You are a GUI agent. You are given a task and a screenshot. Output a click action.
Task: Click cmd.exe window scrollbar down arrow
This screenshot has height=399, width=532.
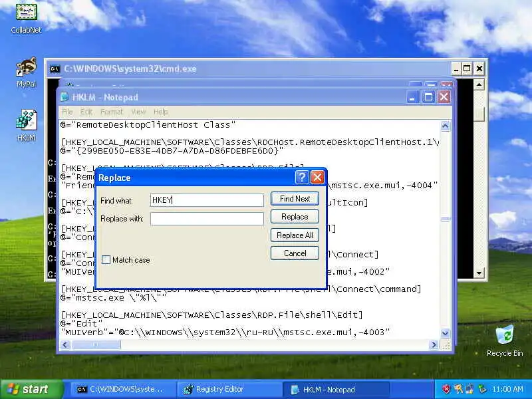[479, 273]
